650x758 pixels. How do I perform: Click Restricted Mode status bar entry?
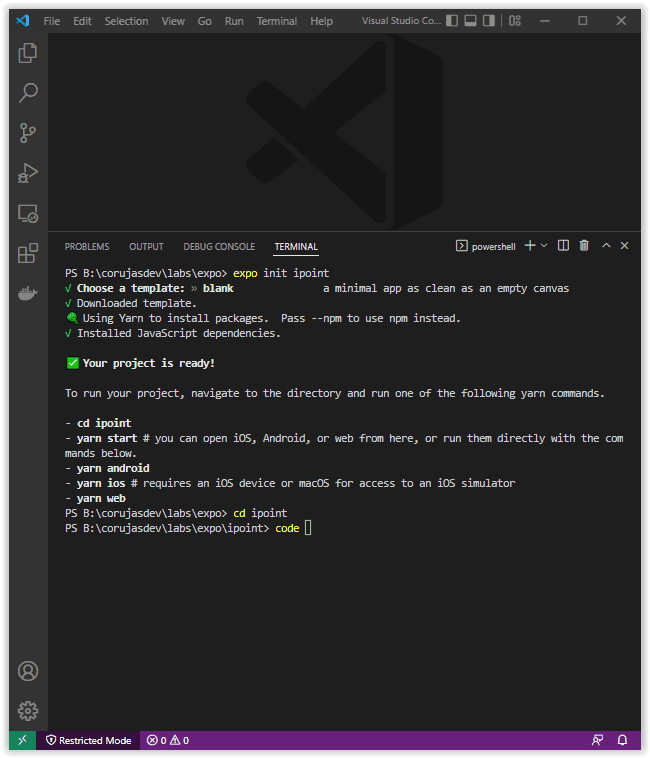88,740
